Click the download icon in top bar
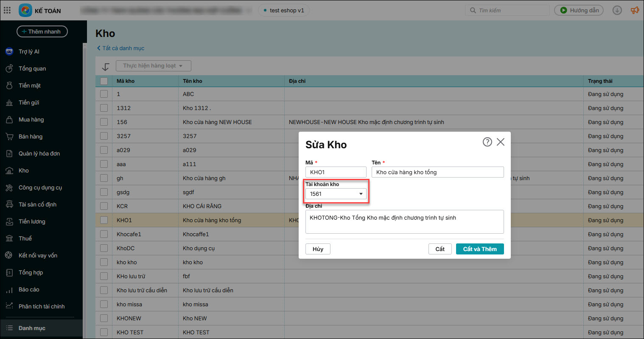644x339 pixels. 617,10
